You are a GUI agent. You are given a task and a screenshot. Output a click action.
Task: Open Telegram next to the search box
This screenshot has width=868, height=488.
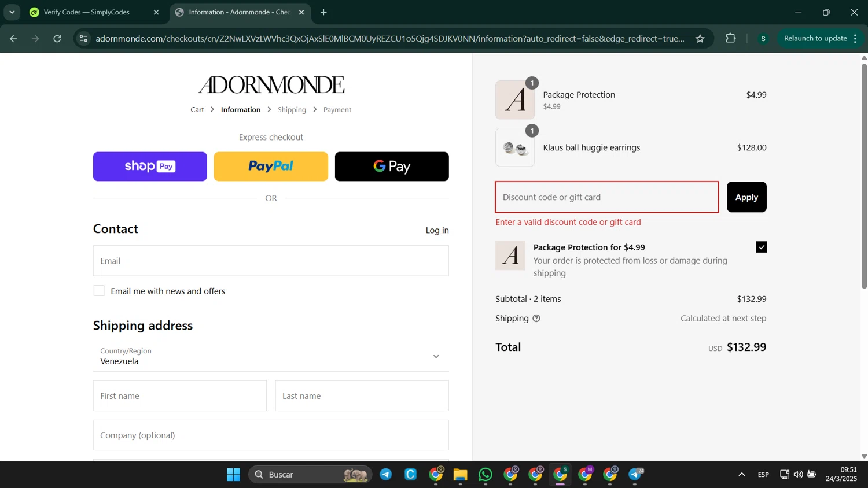[386, 475]
